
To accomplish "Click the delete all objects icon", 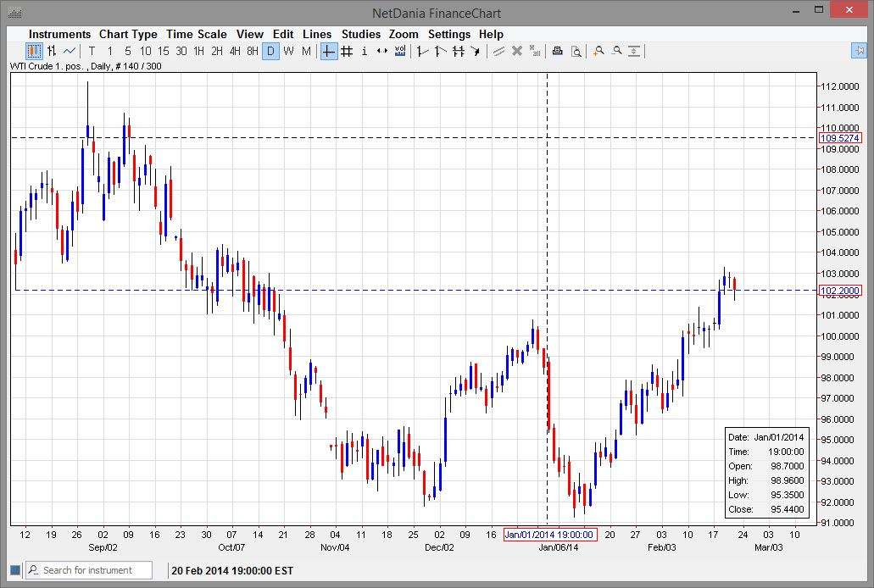I will click(x=534, y=51).
